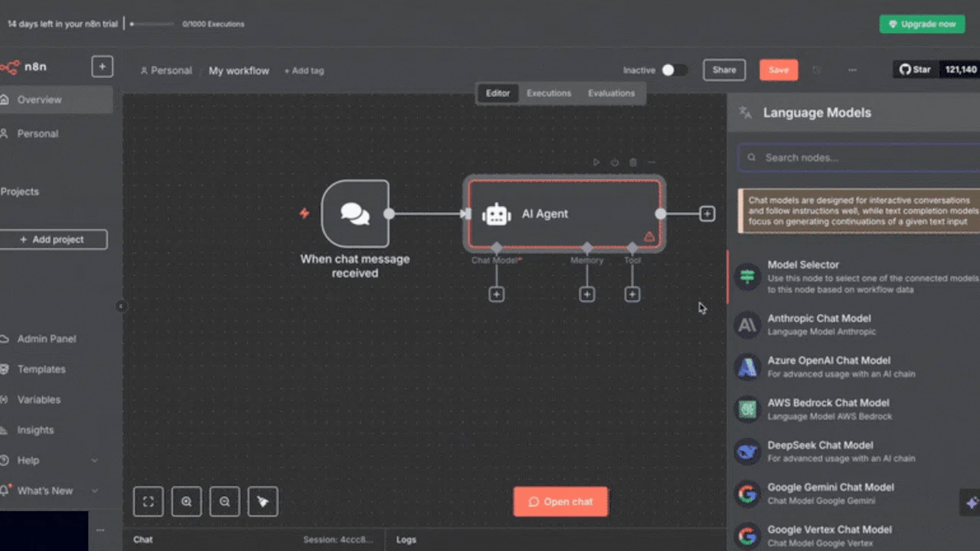The height and width of the screenshot is (551, 980).
Task: Select the AI Agent node
Action: [563, 214]
